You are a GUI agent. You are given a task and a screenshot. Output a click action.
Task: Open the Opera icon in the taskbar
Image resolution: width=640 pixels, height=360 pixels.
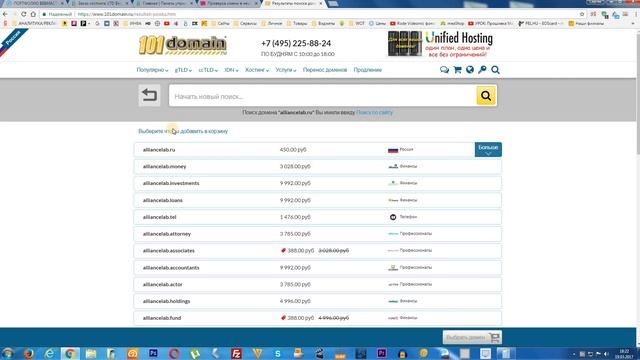(x=174, y=353)
